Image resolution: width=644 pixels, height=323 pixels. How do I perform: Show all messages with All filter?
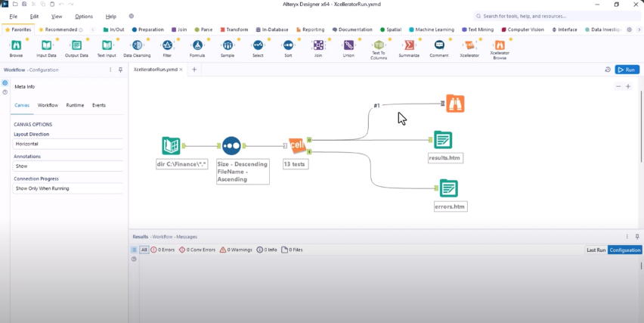click(x=144, y=250)
